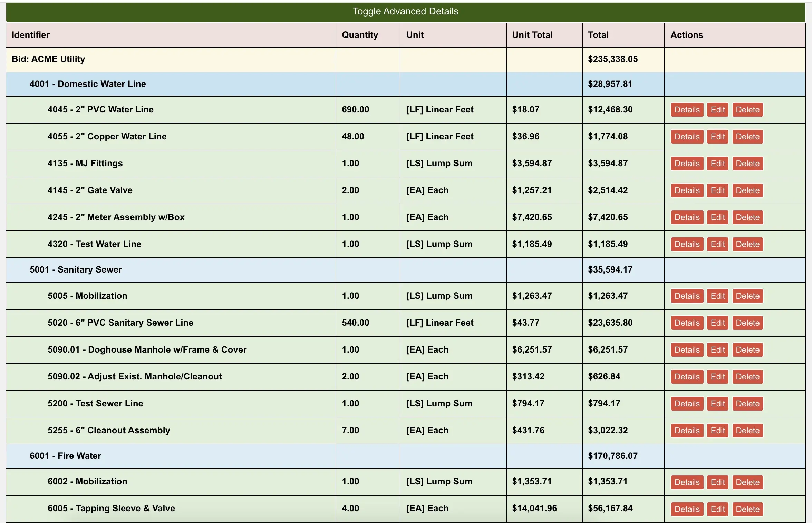
Task: Select the 6001 - Fire Water section row
Action: click(65, 456)
